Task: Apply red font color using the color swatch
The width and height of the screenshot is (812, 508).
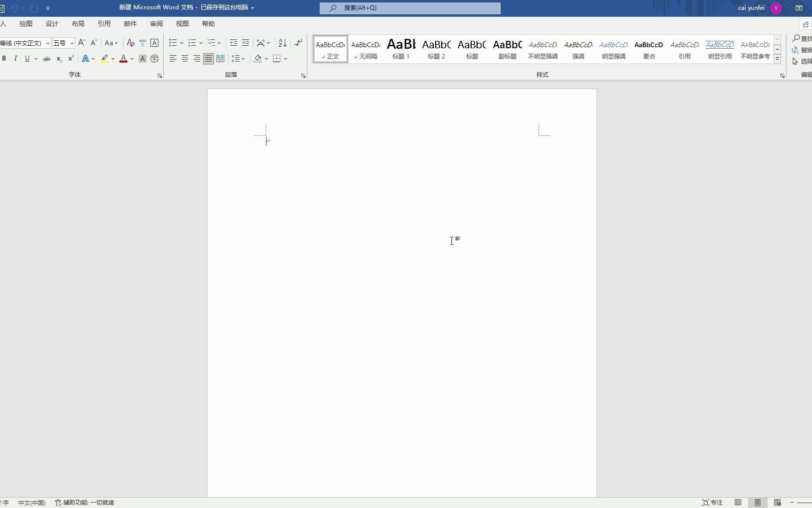Action: point(123,59)
